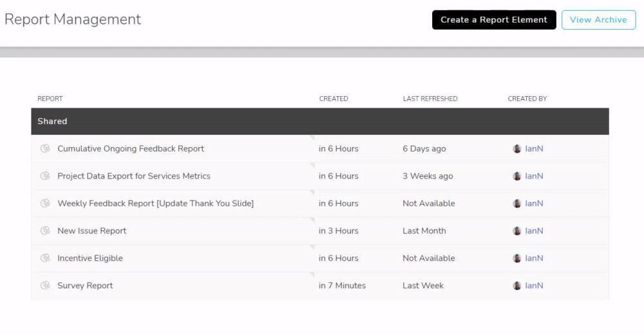The height and width of the screenshot is (334, 644).
Task: Click "Not Available" in Incentive Eligible row
Action: click(x=429, y=259)
